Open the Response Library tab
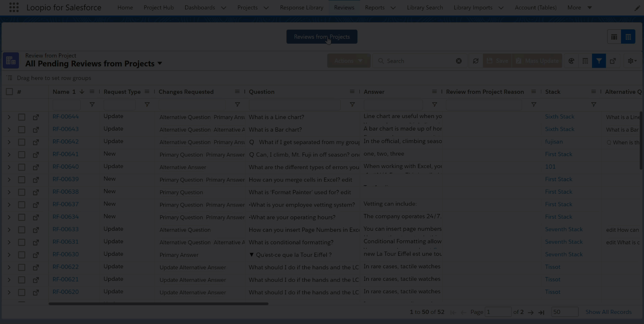 (x=301, y=7)
